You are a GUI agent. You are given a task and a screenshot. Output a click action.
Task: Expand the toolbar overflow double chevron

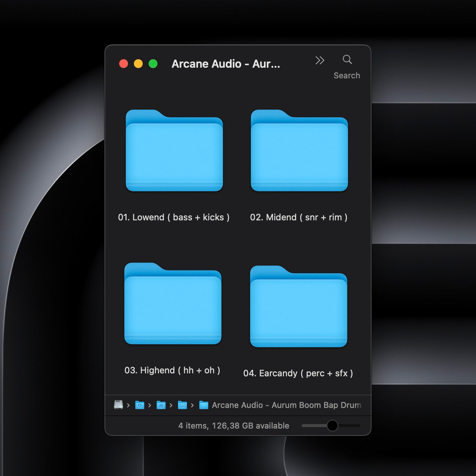(x=320, y=60)
